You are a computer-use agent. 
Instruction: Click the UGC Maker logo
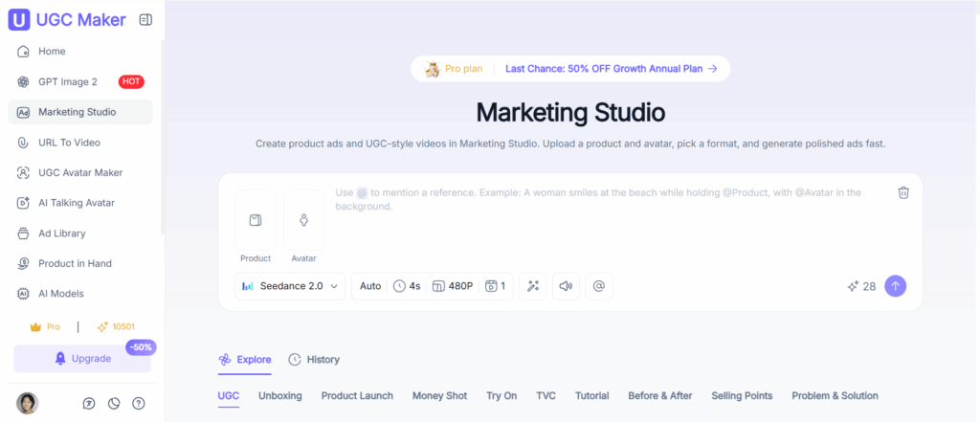click(67, 20)
